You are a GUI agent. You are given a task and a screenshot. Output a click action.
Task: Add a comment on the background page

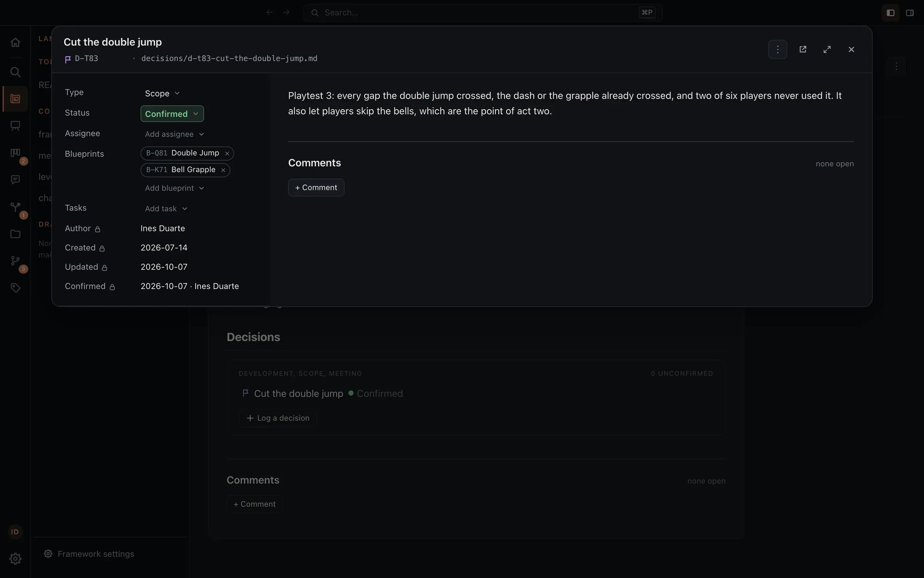point(254,504)
